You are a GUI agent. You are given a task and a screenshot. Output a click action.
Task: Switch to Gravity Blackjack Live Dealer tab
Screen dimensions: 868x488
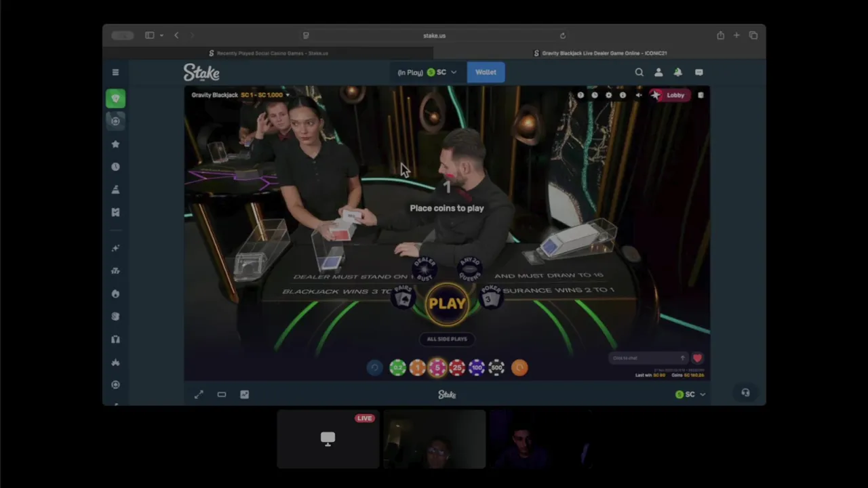coord(600,53)
